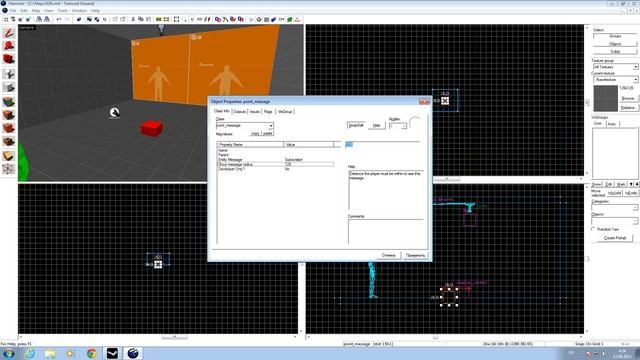Click the highlighted value input field
This screenshot has height=360, width=640.
click(382, 144)
